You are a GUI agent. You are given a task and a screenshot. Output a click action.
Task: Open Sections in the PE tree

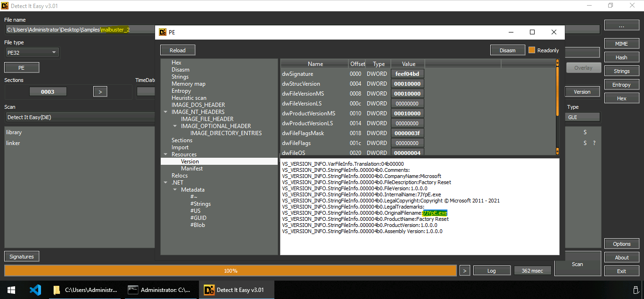pos(182,140)
